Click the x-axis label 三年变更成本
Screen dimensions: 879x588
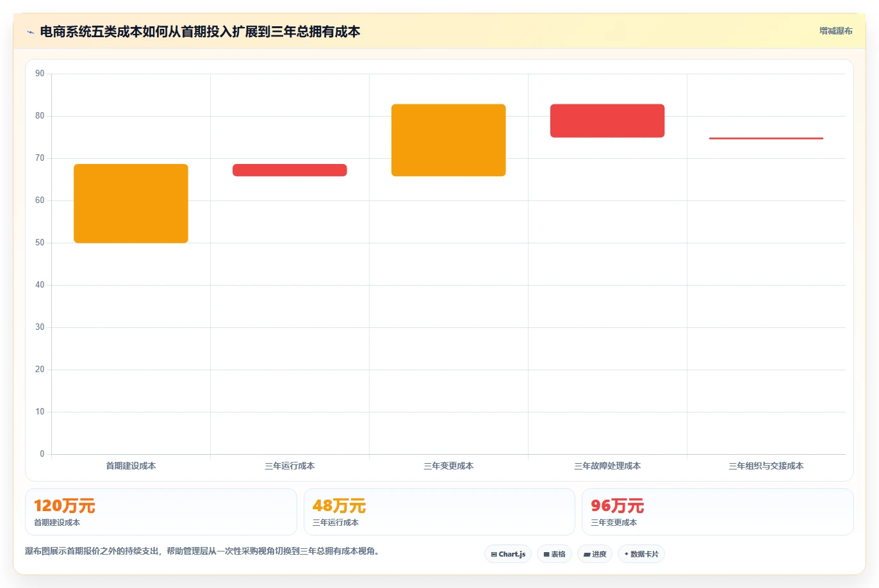tap(448, 466)
